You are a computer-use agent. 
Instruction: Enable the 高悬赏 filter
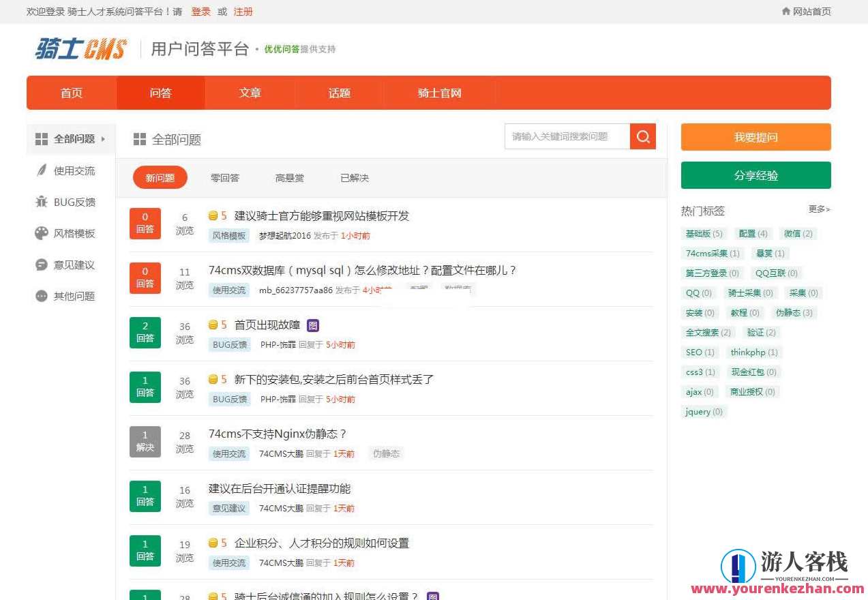(289, 177)
